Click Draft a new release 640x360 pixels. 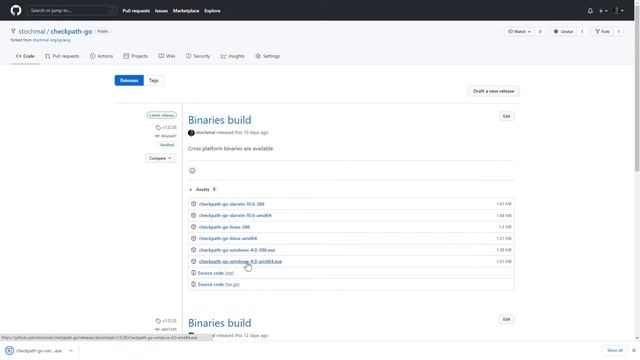[493, 91]
